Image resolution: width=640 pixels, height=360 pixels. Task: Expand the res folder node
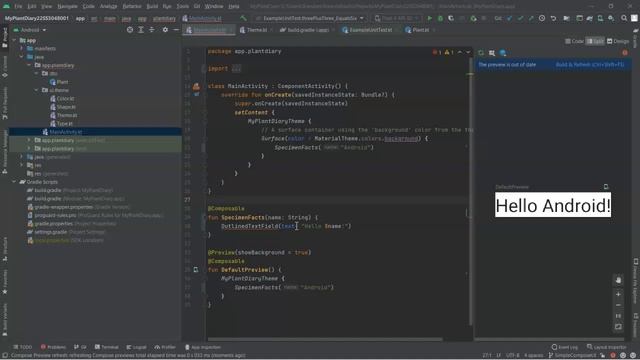point(22,165)
